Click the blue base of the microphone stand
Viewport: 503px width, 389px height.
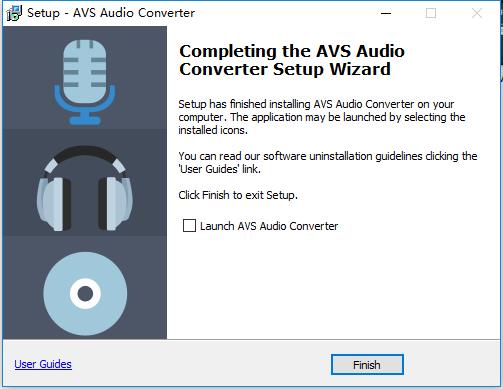click(x=85, y=120)
